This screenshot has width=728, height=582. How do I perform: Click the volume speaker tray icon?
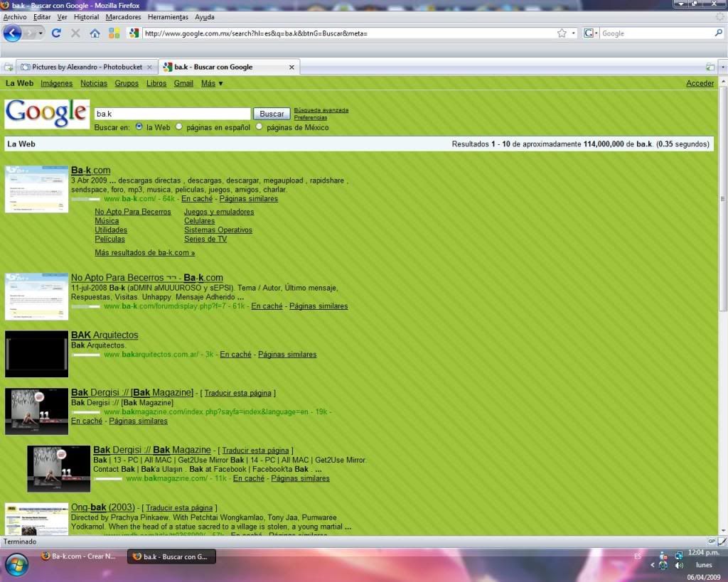coord(679,565)
